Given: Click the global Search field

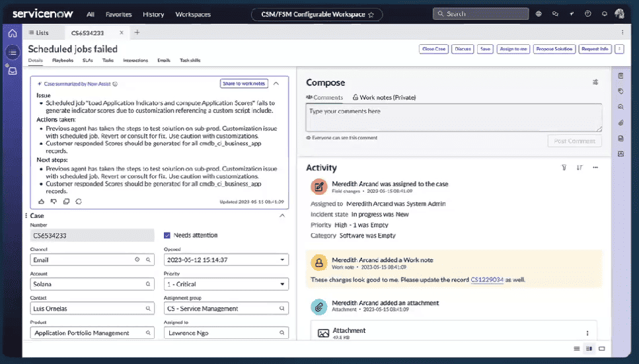Looking at the screenshot, I should point(480,14).
